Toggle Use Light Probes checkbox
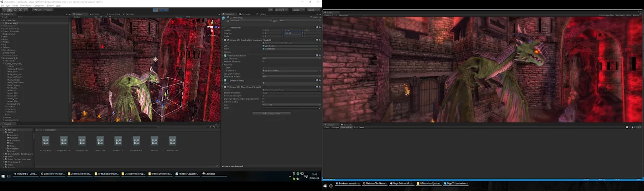 coord(264,73)
